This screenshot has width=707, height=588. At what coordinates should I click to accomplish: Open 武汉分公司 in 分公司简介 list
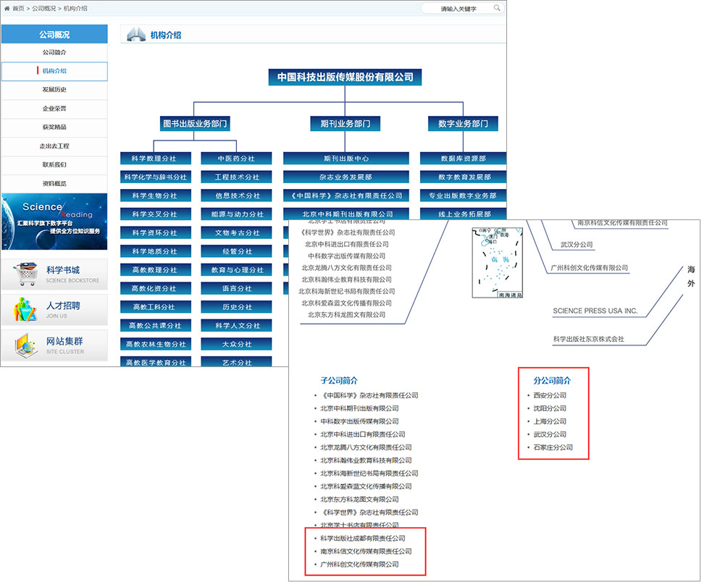[550, 434]
